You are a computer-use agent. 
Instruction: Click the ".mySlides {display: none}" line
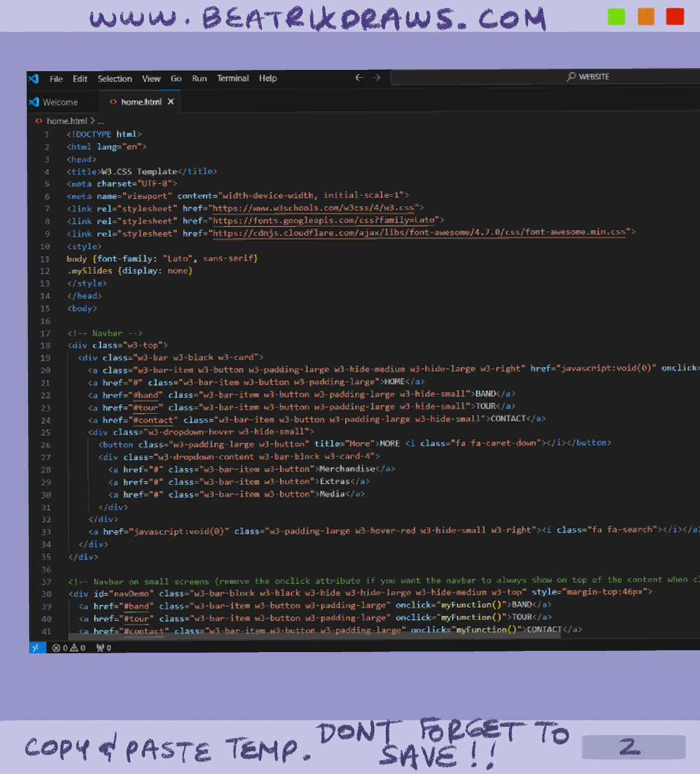pos(130,271)
